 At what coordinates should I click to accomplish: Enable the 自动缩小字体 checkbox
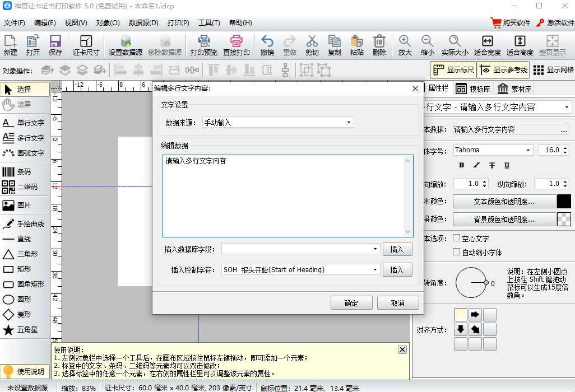(x=457, y=252)
